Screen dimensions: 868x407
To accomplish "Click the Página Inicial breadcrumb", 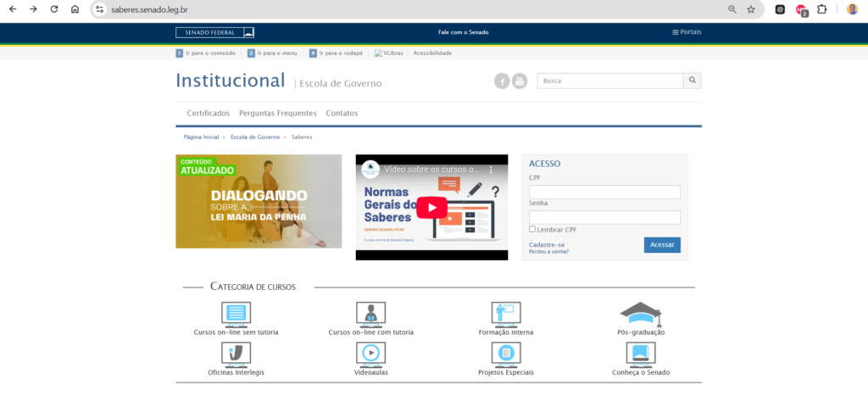I will [201, 137].
